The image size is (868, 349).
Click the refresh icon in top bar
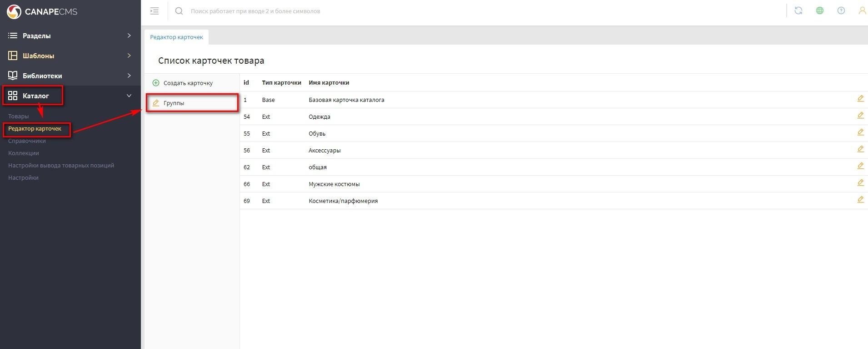pyautogui.click(x=798, y=10)
